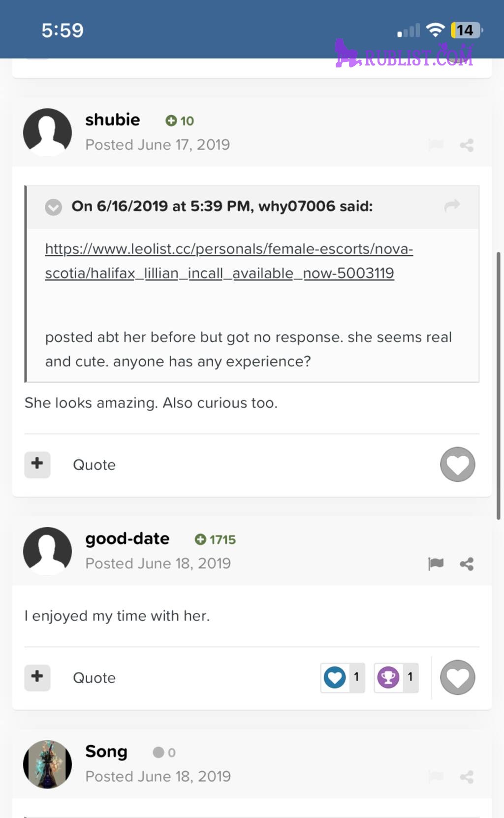504x818 pixels.
Task: Toggle multiquote plus on good-date's post
Action: 37,678
